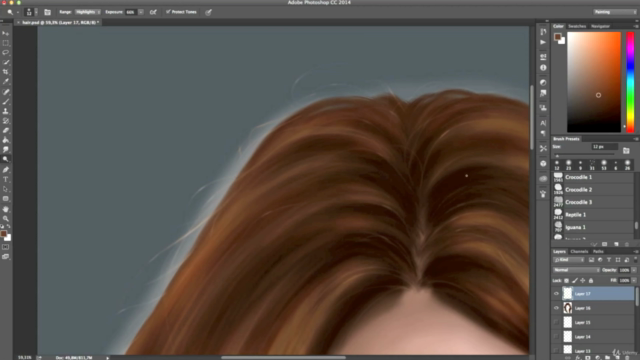Open the tool preset picker
This screenshot has width=640, height=360.
click(12, 12)
